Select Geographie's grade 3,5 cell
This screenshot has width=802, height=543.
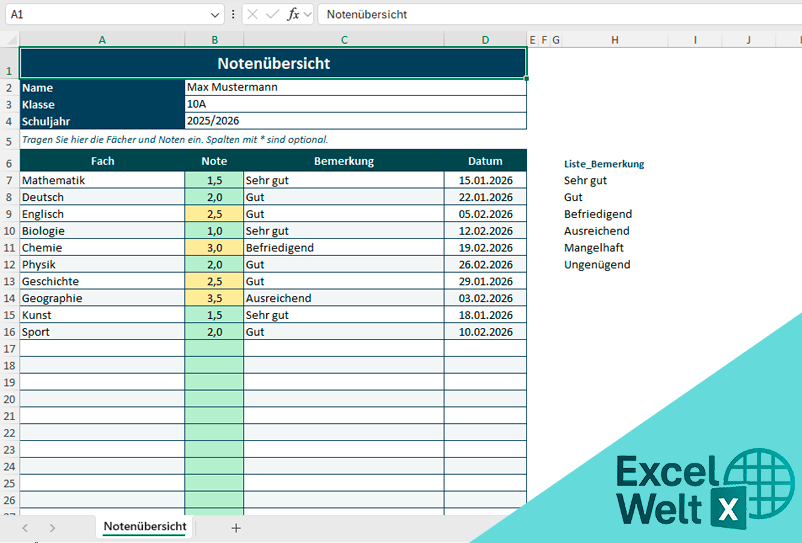[x=214, y=299]
